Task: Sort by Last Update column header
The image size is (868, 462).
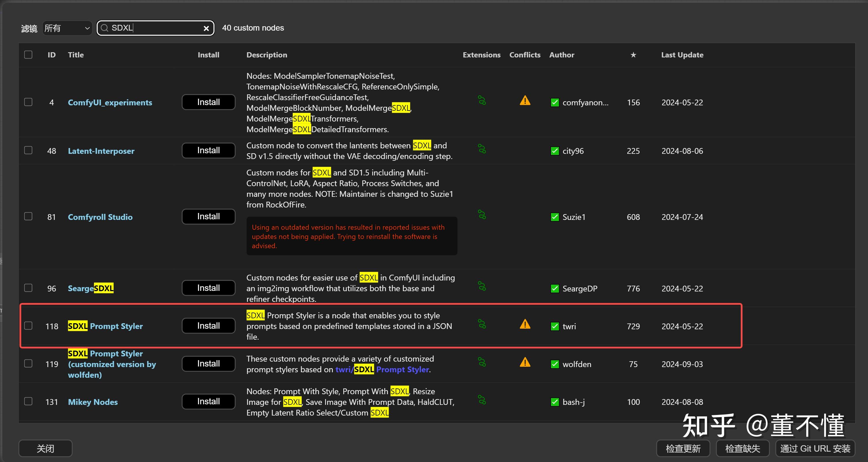Action: click(x=682, y=55)
